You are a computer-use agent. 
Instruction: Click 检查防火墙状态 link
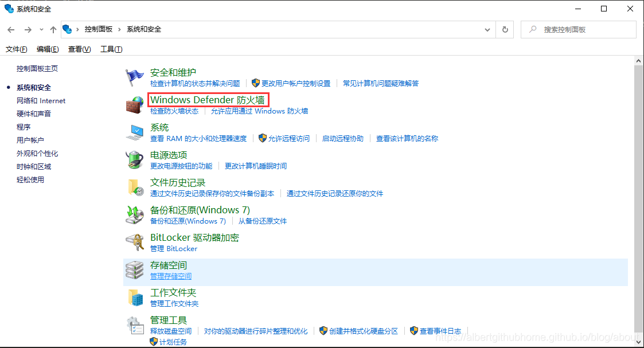point(174,111)
